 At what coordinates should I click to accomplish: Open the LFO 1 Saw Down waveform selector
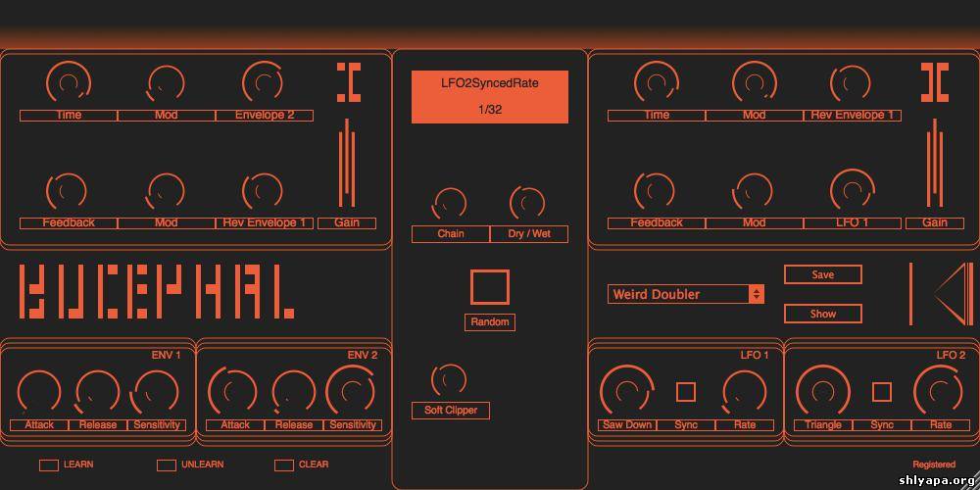[x=627, y=425]
